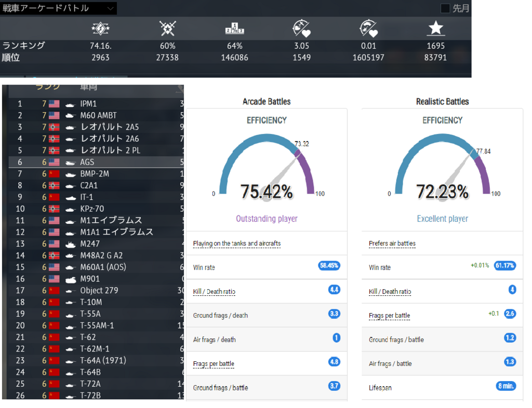Click 'Kill / Death ratio' under Arcade Battles

(x=214, y=292)
